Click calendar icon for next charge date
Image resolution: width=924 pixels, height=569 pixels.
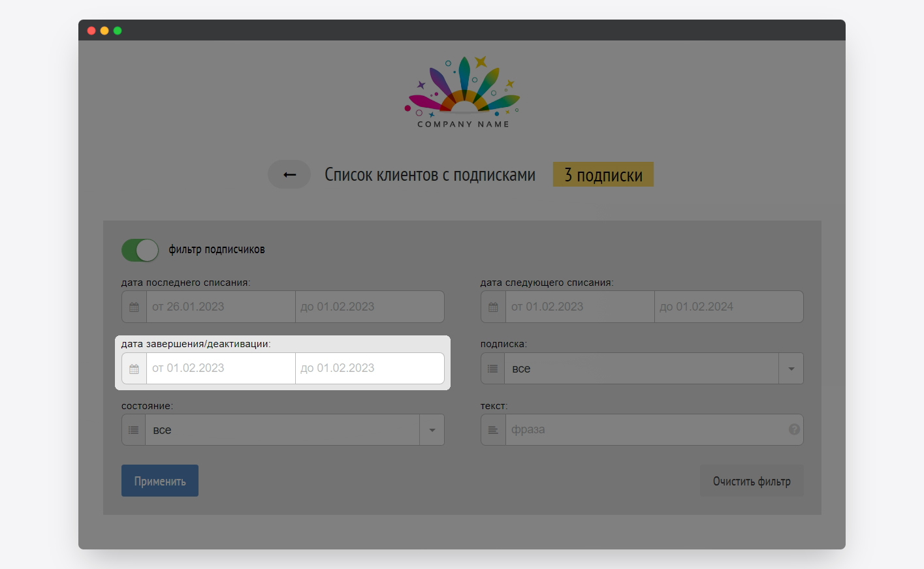(x=493, y=307)
